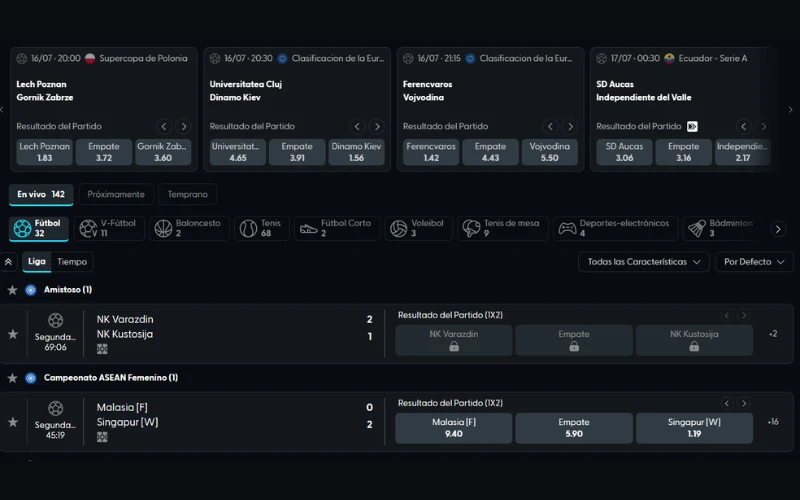Show +2 more markets for Varazdin match

pyautogui.click(x=773, y=334)
